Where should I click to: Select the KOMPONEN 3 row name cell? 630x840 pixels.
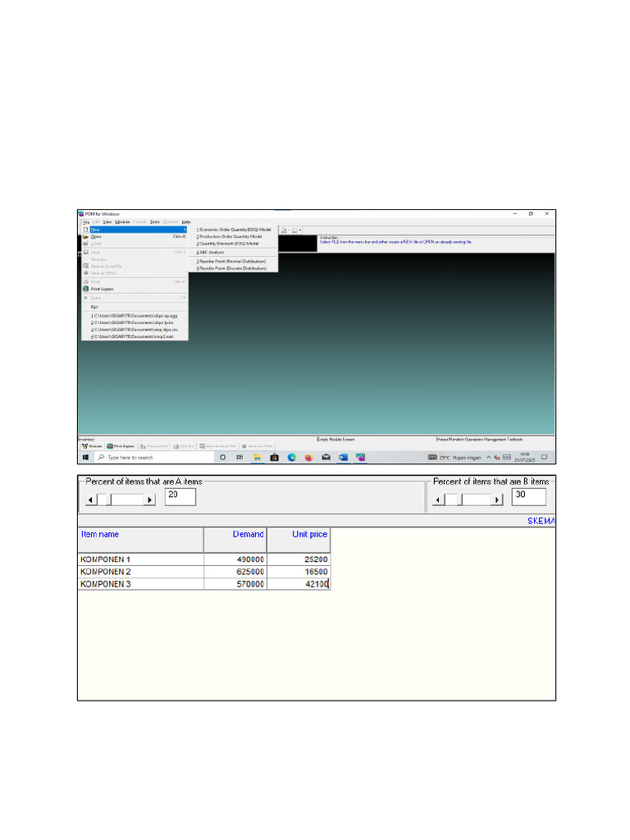pos(140,584)
